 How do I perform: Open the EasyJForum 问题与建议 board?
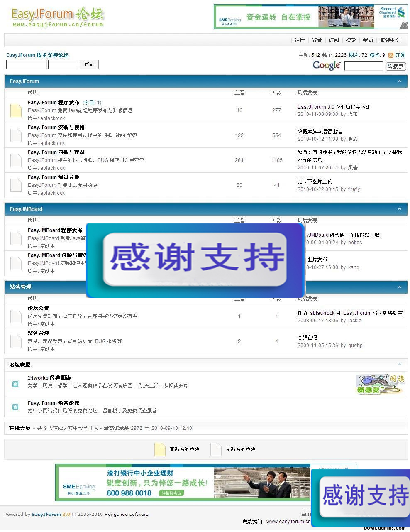[x=56, y=152]
